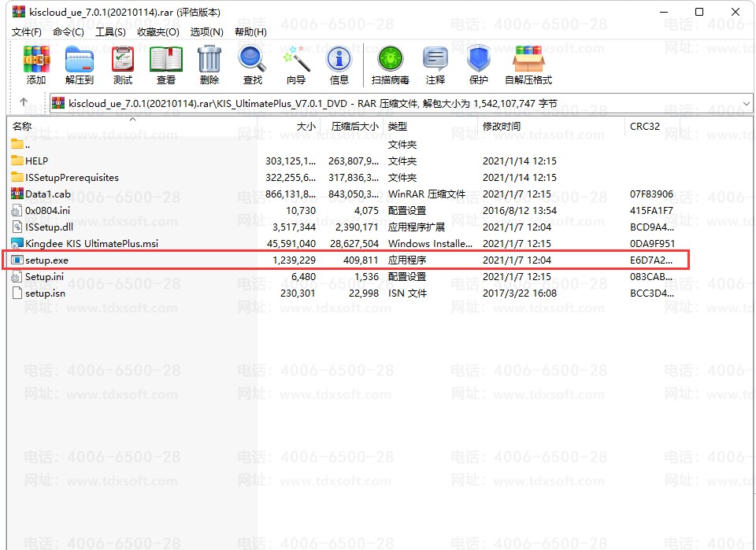Select Kingdee KIS UltimatePlus.msi file
Viewport: 756px width, 550px height.
(91, 243)
